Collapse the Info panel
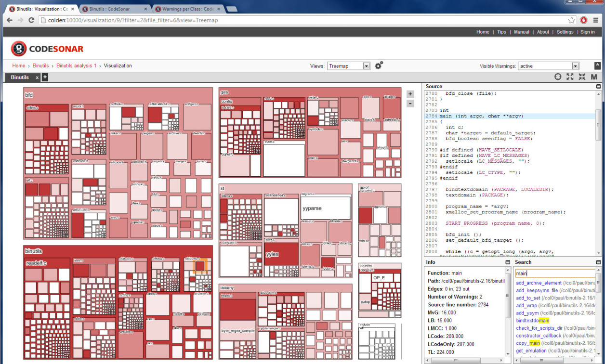The width and height of the screenshot is (605, 364). pos(508,262)
